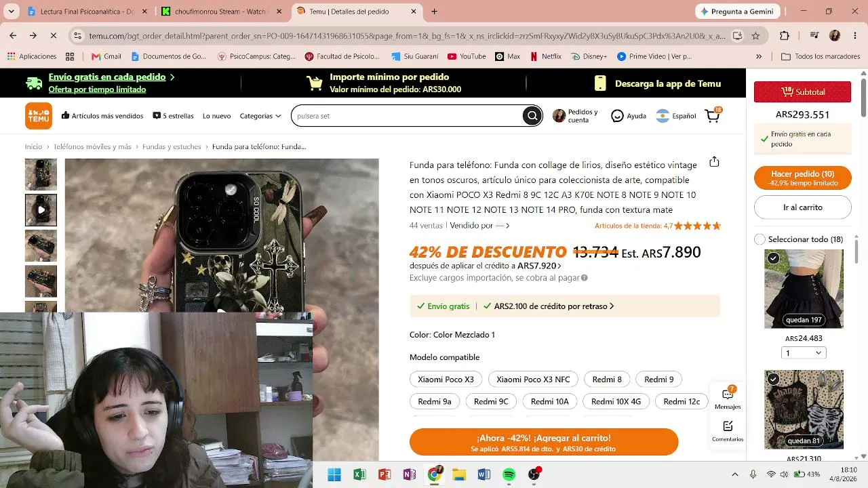Image resolution: width=868 pixels, height=488 pixels.
Task: Show hidden system tray icons
Action: point(734,474)
